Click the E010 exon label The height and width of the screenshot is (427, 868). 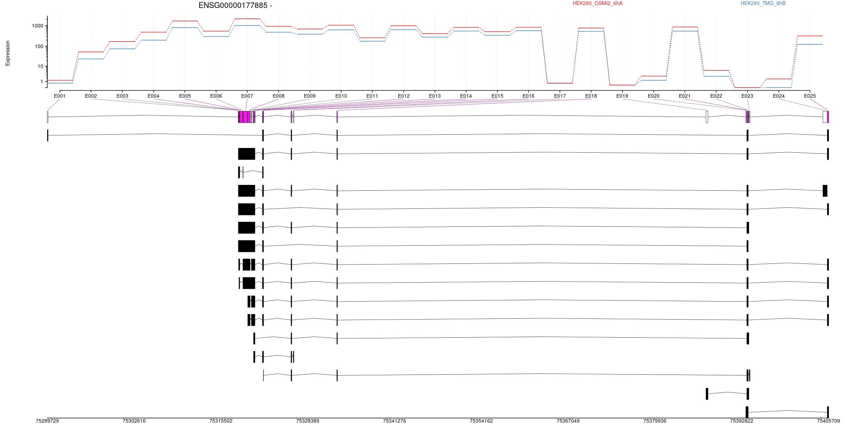tap(341, 96)
